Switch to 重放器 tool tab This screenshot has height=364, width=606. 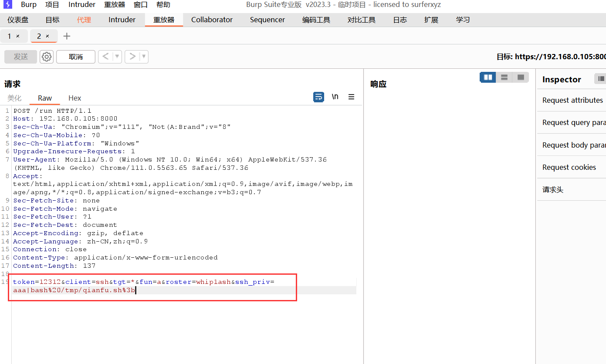(x=164, y=20)
